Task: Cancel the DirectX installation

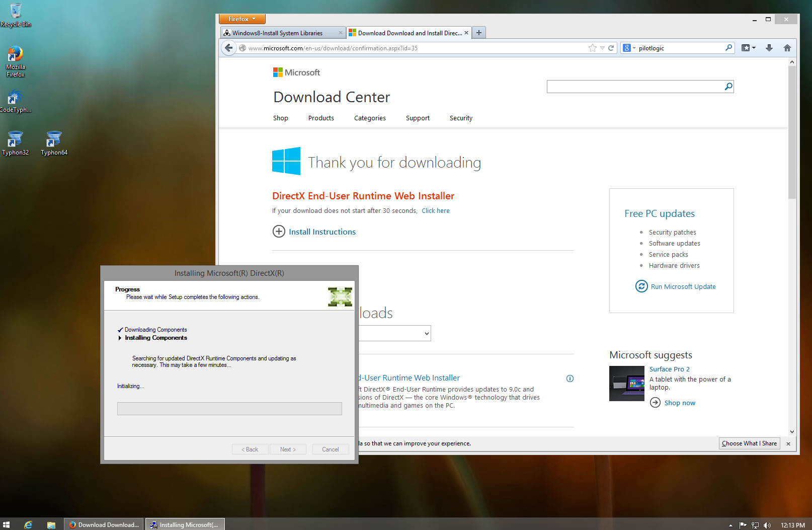Action: (331, 449)
